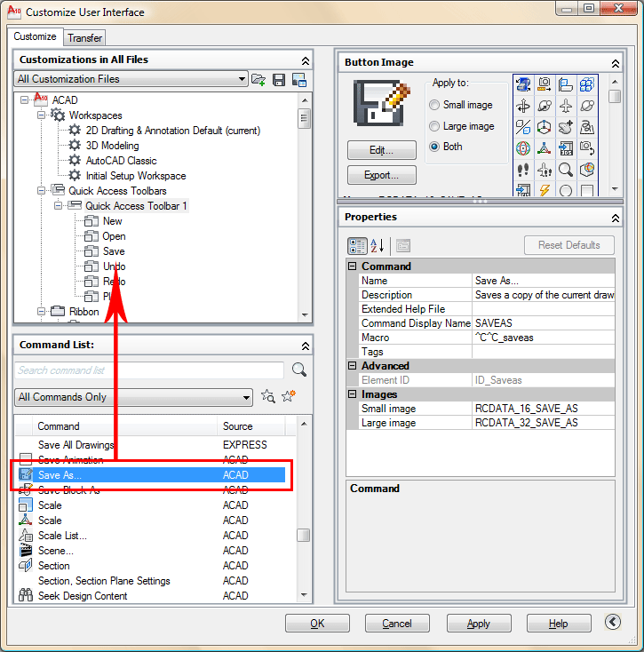The height and width of the screenshot is (652, 644).
Task: Click the Section command icon
Action: coord(26,566)
